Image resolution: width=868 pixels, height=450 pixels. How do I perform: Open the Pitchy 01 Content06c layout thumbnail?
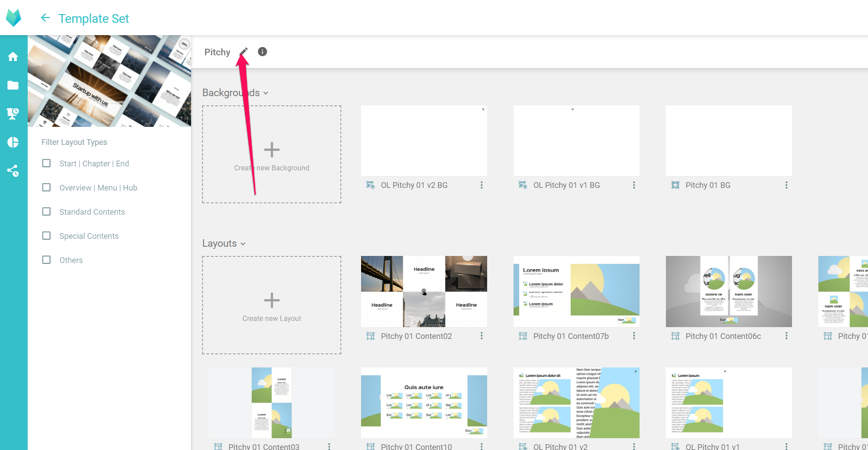click(729, 292)
